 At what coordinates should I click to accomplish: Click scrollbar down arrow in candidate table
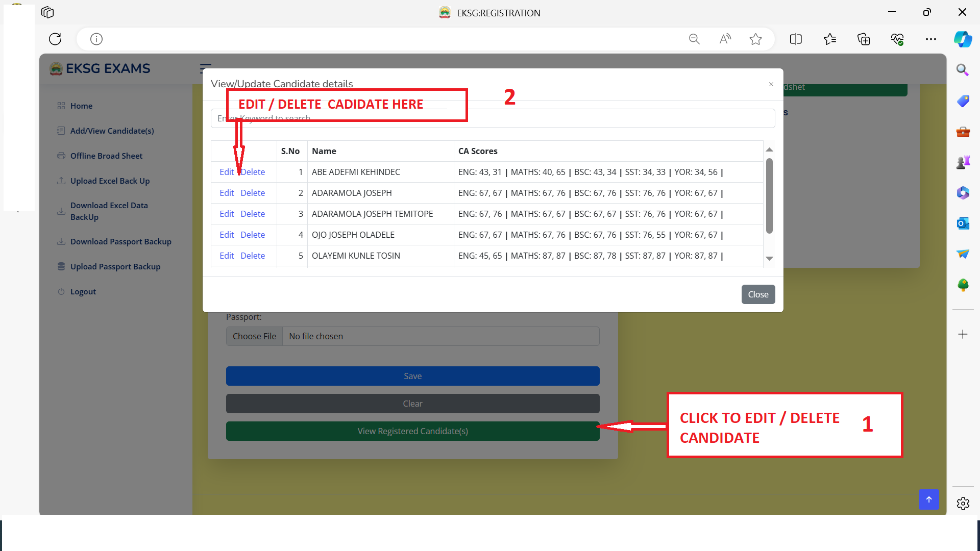point(769,259)
